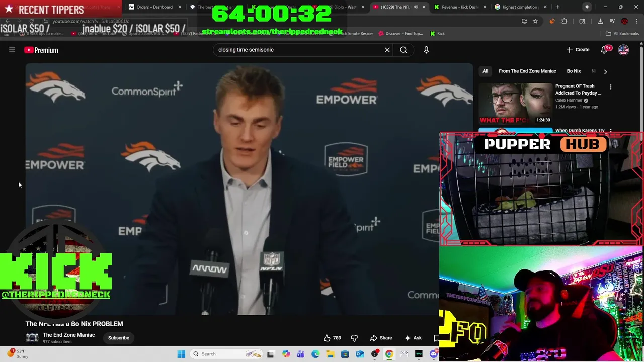
Task: Open the Ask AI button
Action: (413, 338)
